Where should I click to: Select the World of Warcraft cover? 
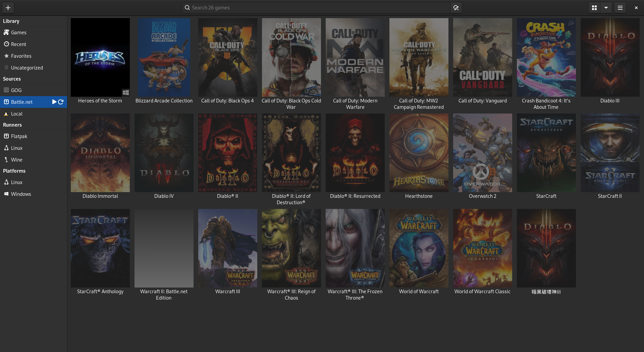419,248
